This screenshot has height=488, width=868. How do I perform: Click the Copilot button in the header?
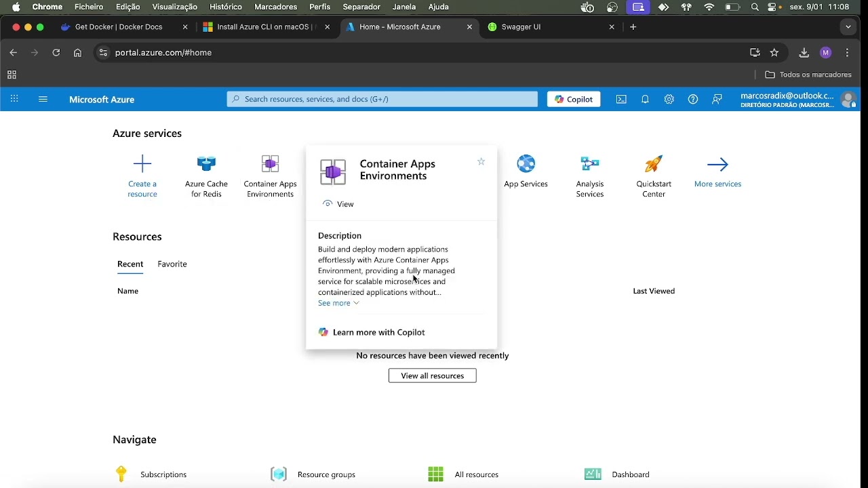pyautogui.click(x=574, y=99)
